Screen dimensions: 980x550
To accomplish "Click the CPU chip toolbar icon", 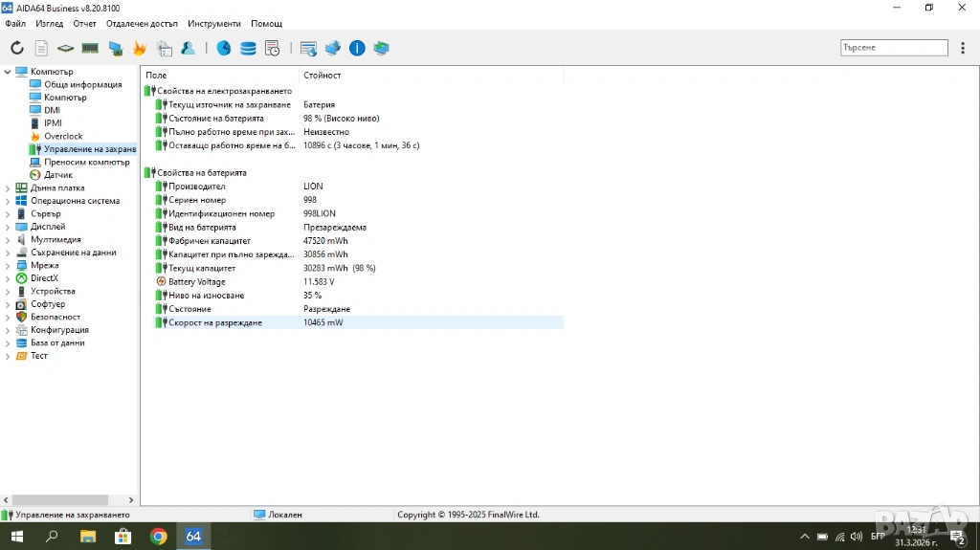I will [65, 48].
